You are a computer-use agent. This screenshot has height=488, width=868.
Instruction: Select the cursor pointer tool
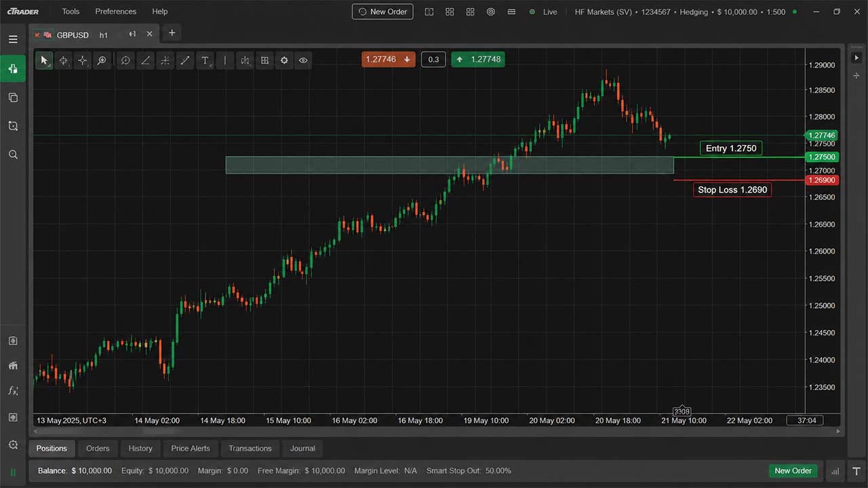[x=44, y=60]
